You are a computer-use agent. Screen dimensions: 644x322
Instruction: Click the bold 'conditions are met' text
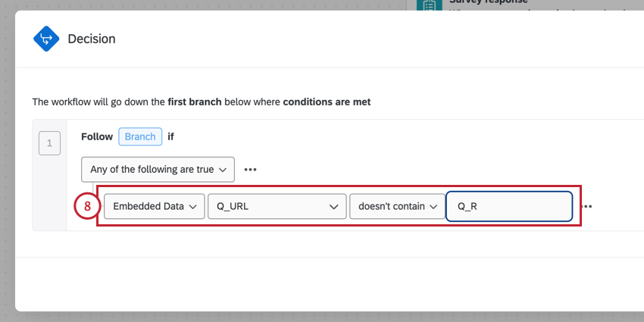pyautogui.click(x=327, y=102)
